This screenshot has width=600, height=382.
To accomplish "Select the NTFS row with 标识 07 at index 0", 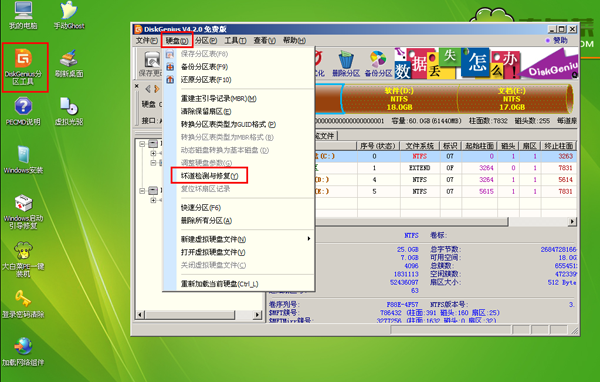I will click(x=445, y=156).
